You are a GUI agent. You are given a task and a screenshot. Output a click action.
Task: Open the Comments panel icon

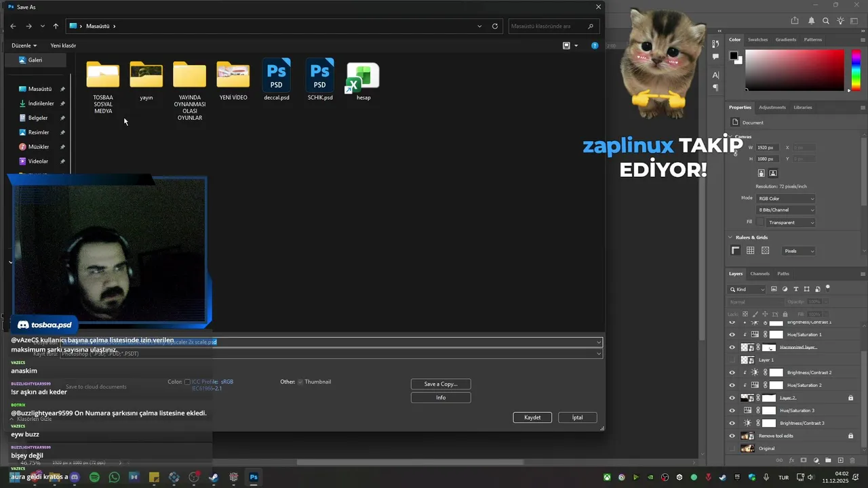(x=715, y=57)
